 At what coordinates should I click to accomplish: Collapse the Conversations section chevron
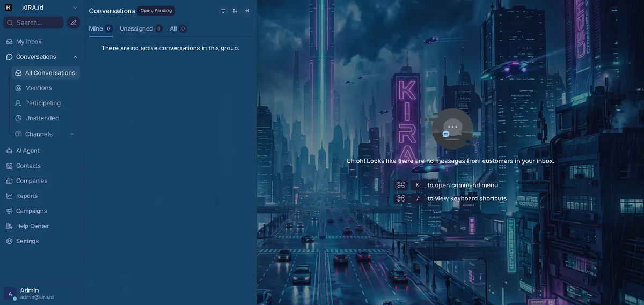click(x=75, y=57)
